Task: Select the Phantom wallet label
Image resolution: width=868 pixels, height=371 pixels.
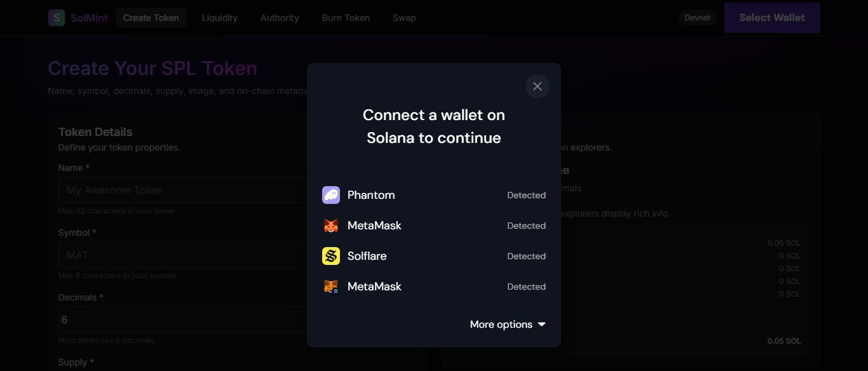Action: point(371,195)
